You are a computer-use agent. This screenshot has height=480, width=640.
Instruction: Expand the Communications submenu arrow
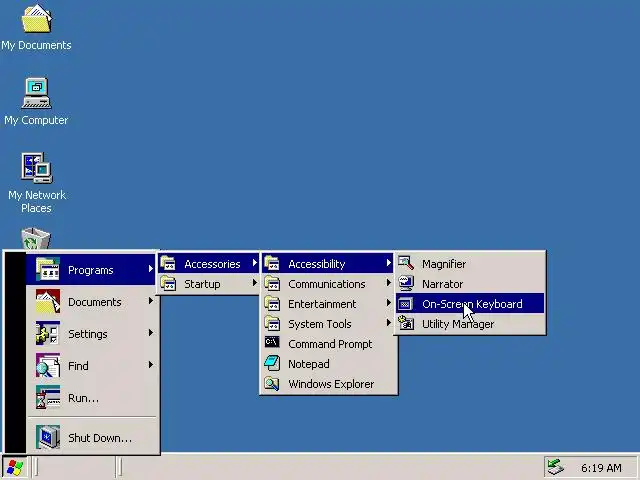click(x=389, y=283)
